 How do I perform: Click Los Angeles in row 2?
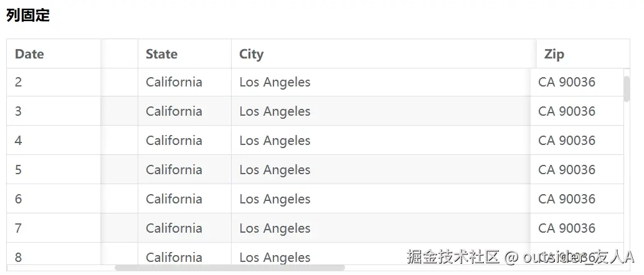275,82
